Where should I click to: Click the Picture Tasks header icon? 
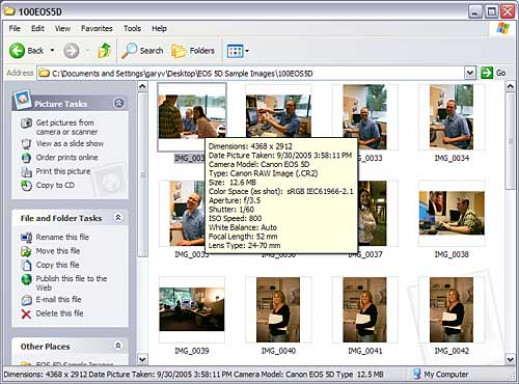tap(23, 99)
